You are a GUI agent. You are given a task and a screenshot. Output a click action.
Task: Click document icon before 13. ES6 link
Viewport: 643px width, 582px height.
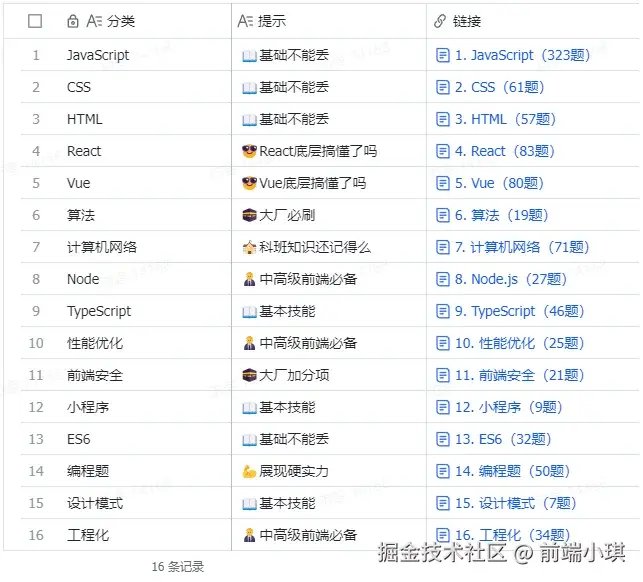[x=442, y=439]
